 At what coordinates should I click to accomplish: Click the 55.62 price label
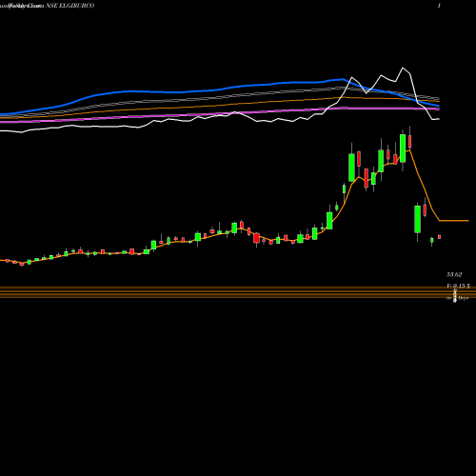pyautogui.click(x=454, y=274)
